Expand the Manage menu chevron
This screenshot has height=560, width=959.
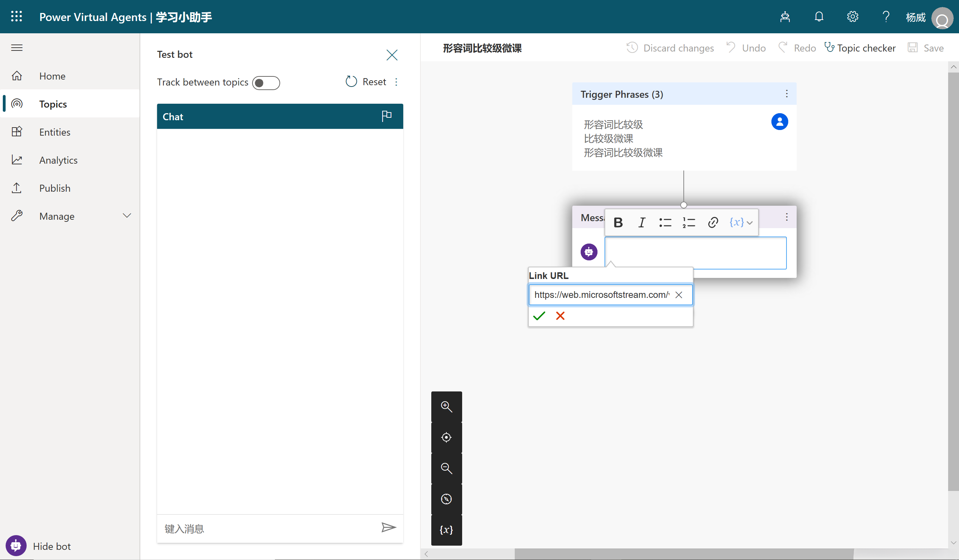tap(127, 216)
